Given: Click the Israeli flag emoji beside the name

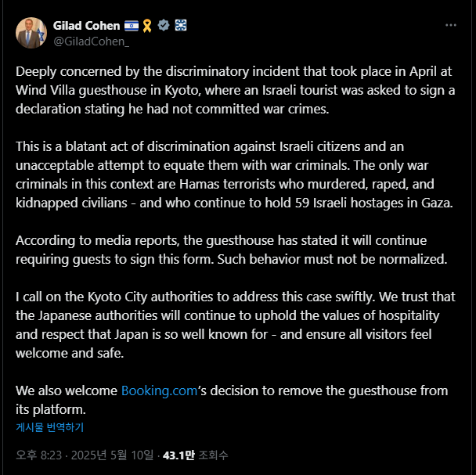Looking at the screenshot, I should coord(129,25).
